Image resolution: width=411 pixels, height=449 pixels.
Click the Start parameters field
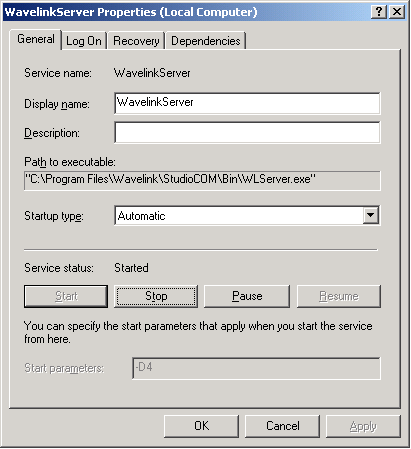256,368
